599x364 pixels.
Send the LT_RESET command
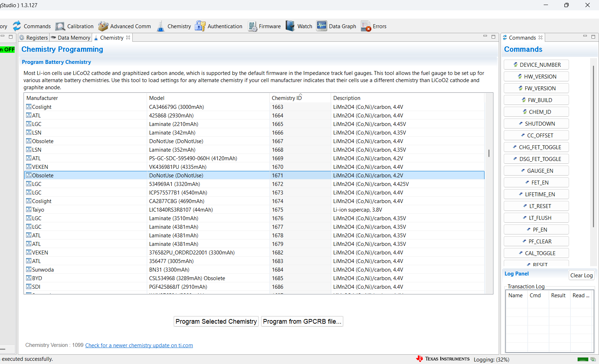pyautogui.click(x=537, y=206)
